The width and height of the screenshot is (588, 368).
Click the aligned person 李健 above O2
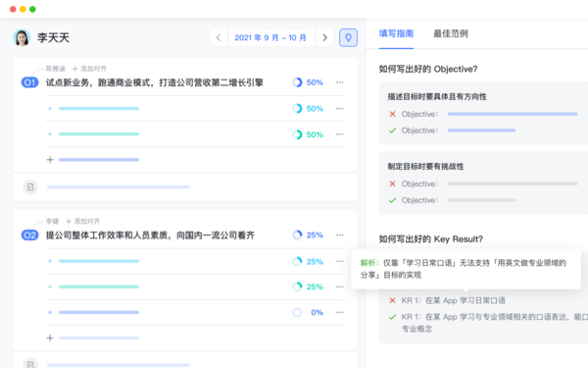[x=53, y=221]
